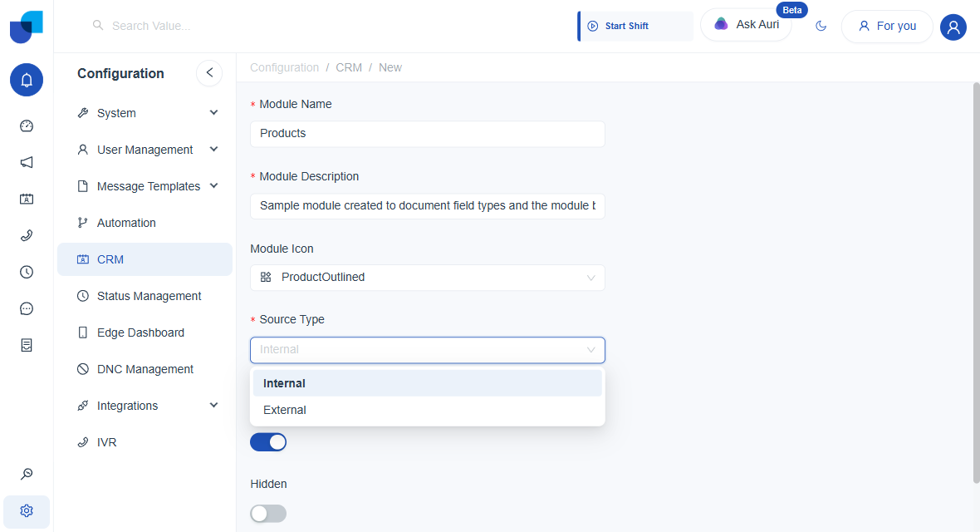Click the Message Templates file icon
Image resolution: width=980 pixels, height=532 pixels.
click(x=82, y=186)
